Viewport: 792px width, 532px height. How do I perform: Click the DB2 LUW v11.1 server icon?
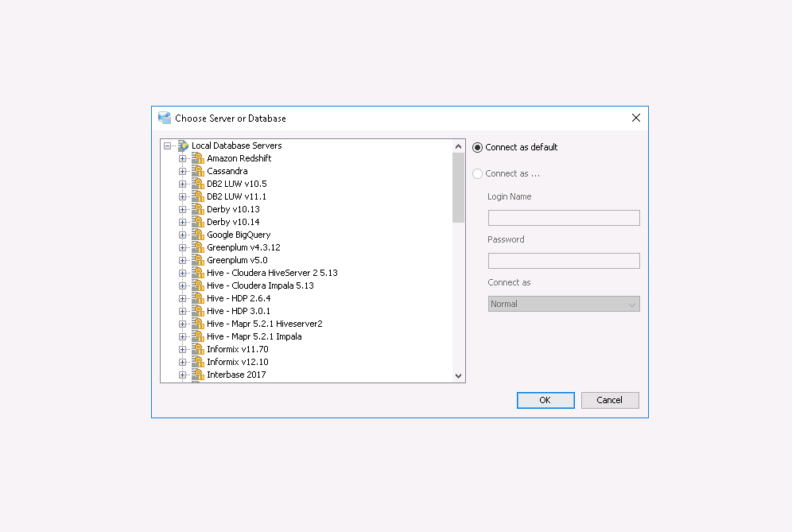198,196
